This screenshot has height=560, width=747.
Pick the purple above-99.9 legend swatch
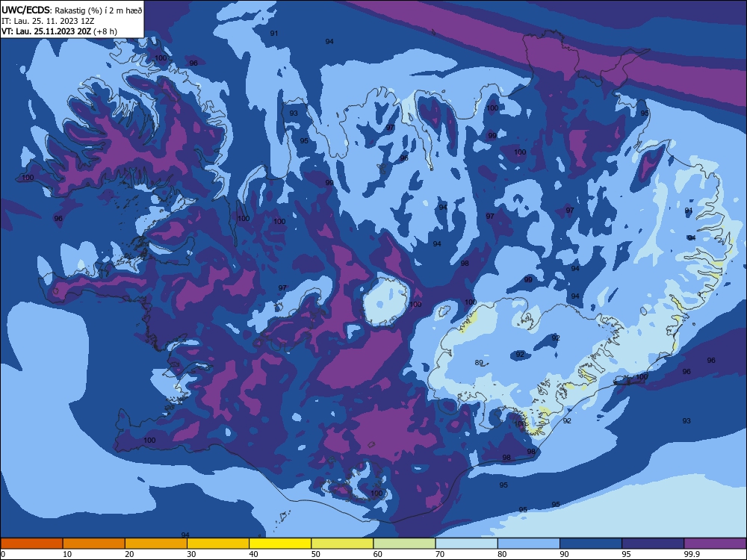[716, 544]
